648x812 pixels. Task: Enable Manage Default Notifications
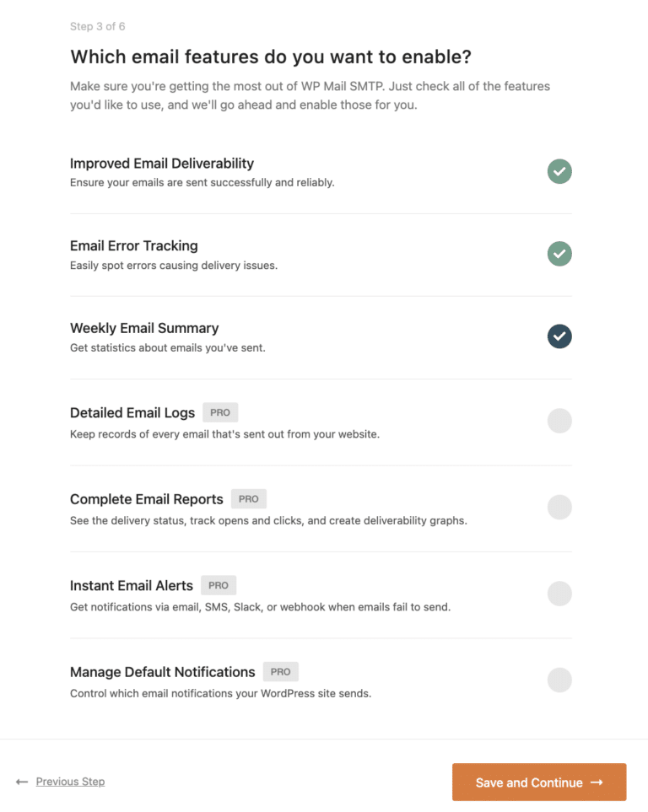[x=559, y=680]
